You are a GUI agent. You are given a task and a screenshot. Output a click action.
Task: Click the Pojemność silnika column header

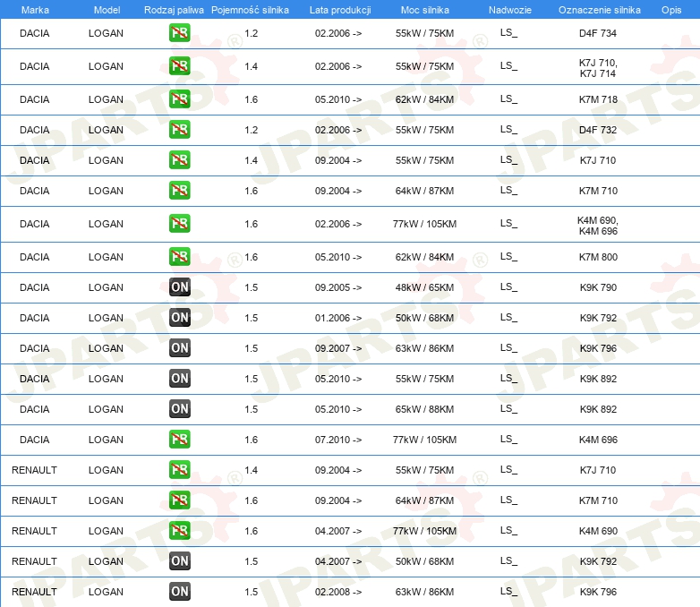(x=250, y=10)
